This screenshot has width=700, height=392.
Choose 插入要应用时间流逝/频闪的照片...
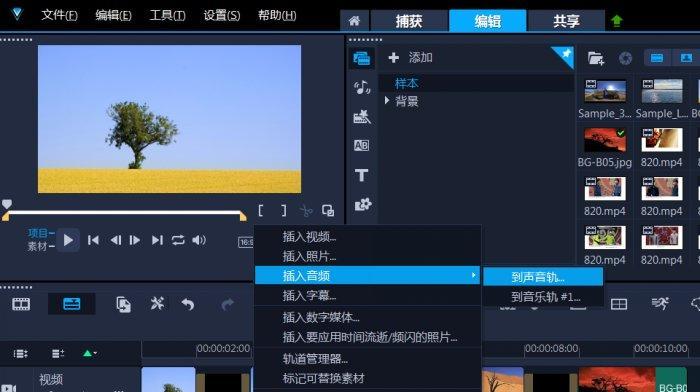(367, 337)
